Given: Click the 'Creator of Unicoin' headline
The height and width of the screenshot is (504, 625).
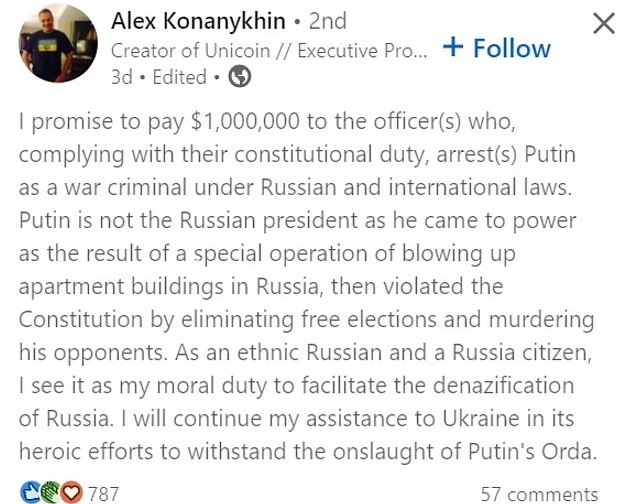Looking at the screenshot, I should (x=270, y=49).
